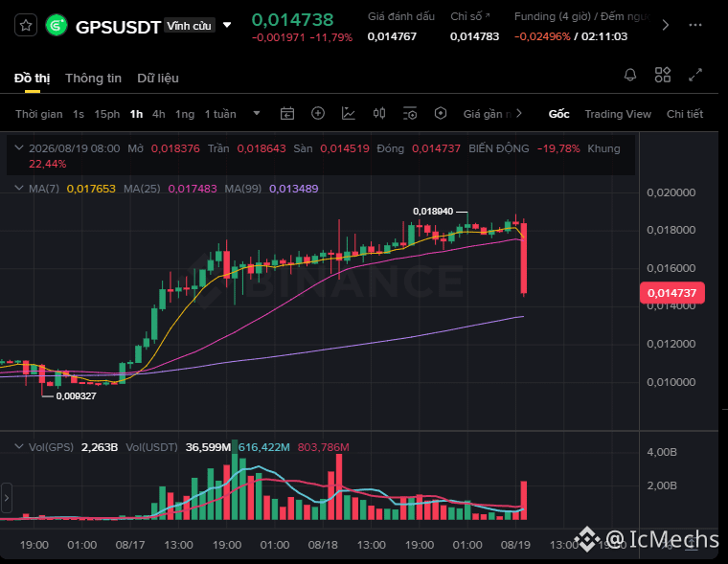The image size is (728, 564).
Task: Collapse the OHLC info row chevron
Action: point(19,147)
